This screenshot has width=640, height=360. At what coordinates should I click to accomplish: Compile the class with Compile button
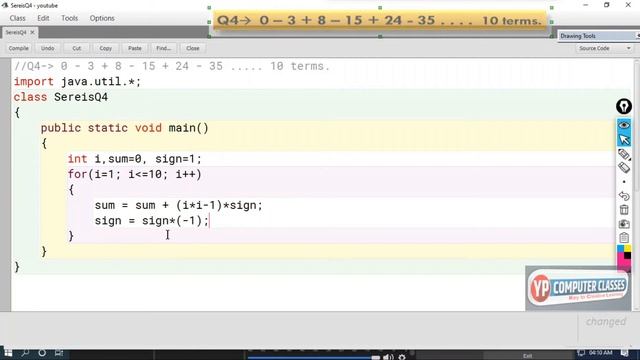pos(18,48)
